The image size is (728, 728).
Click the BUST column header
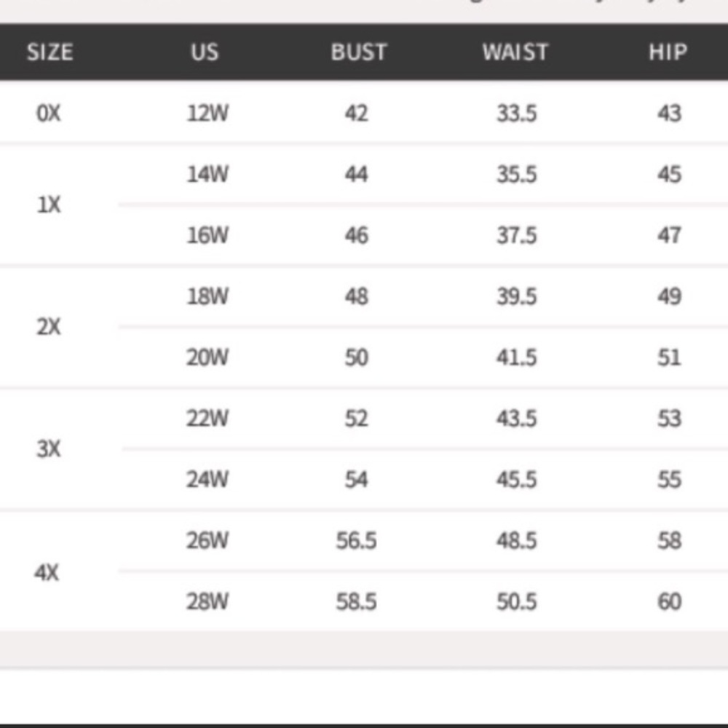tap(358, 52)
